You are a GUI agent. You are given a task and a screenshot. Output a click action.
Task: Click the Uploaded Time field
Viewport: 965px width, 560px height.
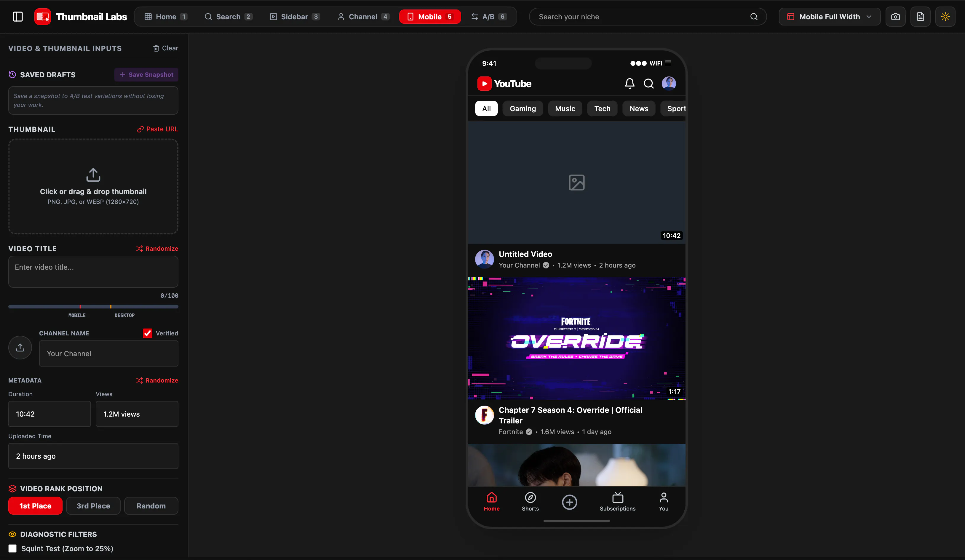click(93, 456)
